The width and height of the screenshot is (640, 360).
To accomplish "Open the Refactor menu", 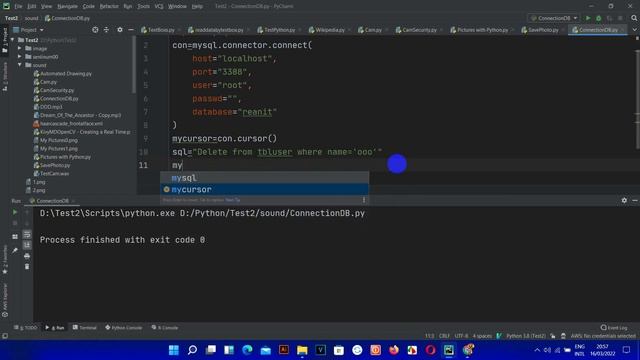I will pyautogui.click(x=109, y=6).
